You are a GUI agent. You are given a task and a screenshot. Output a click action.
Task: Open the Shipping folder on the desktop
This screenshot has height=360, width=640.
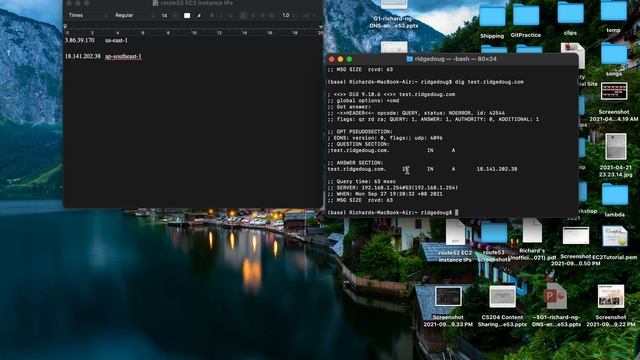(492, 17)
